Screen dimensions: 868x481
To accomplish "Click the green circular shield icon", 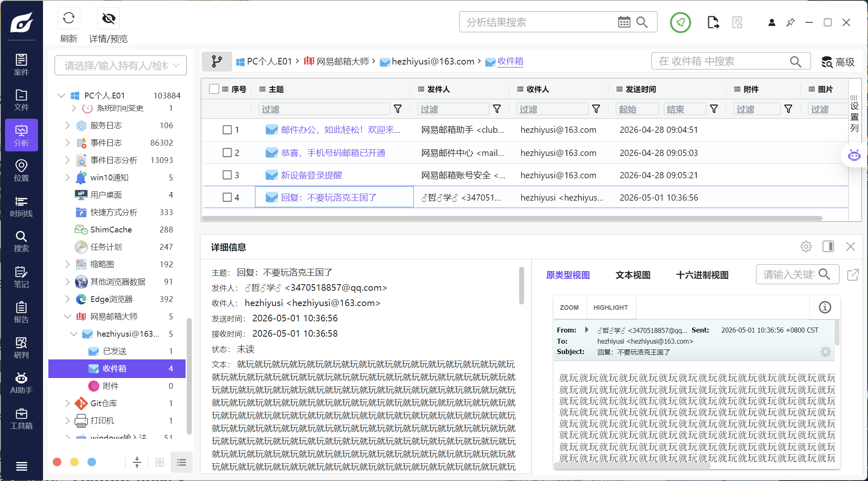I will coord(680,22).
